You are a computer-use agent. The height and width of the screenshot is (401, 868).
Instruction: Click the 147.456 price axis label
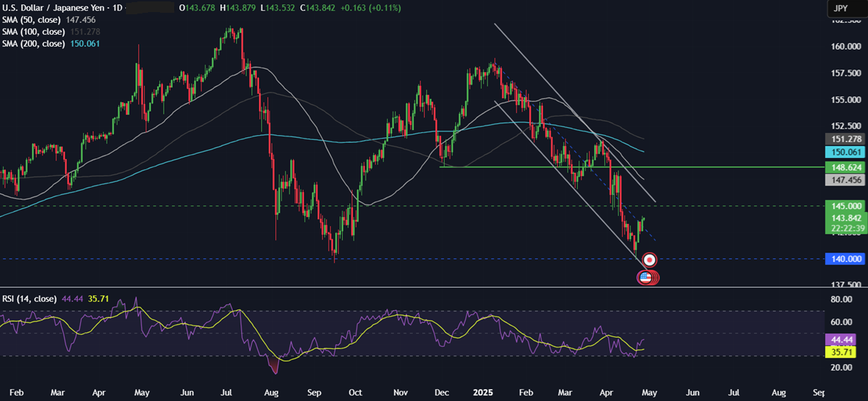click(845, 181)
